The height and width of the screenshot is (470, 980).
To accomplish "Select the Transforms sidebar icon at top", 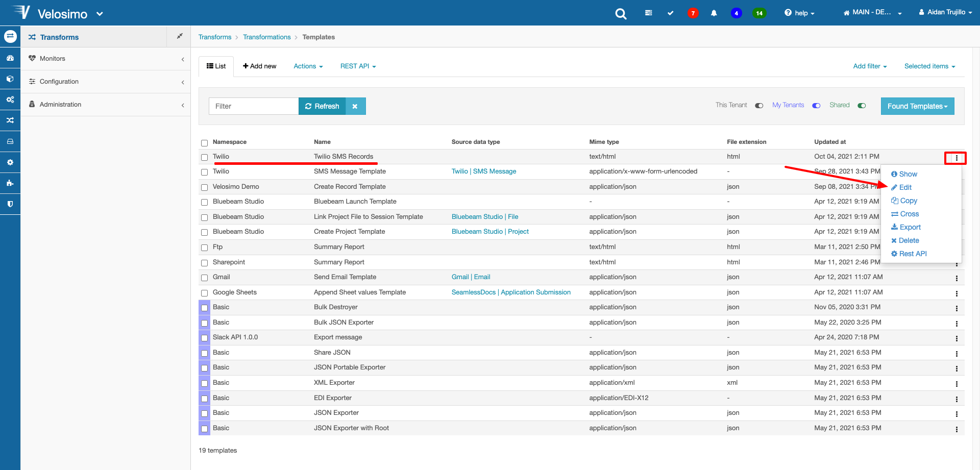I will tap(10, 36).
